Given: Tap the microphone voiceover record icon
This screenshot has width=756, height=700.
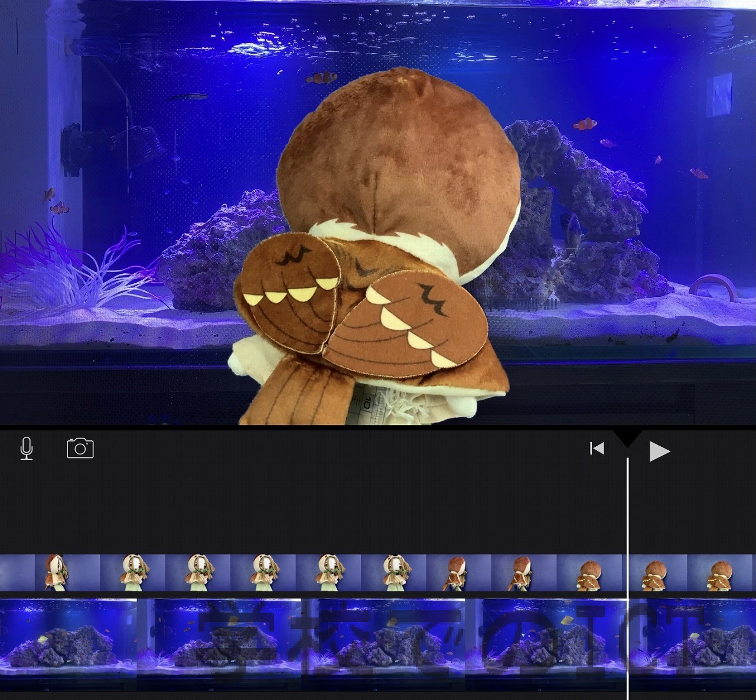Looking at the screenshot, I should point(27,449).
